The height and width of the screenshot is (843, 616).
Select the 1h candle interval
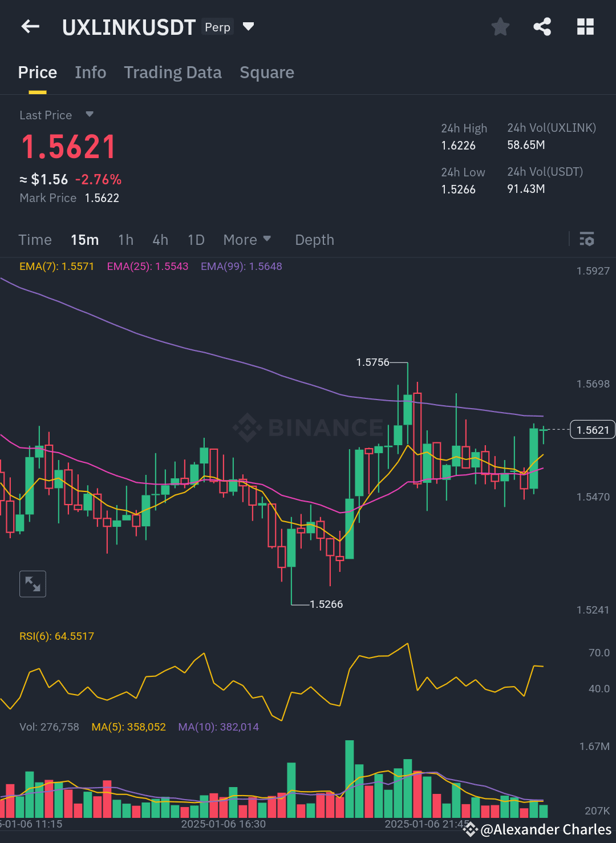click(x=125, y=240)
